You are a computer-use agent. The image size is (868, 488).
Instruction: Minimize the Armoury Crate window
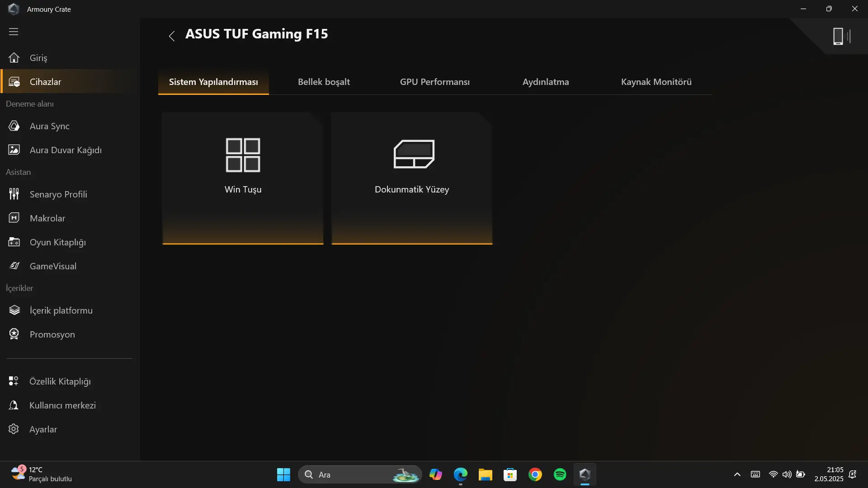(x=803, y=9)
